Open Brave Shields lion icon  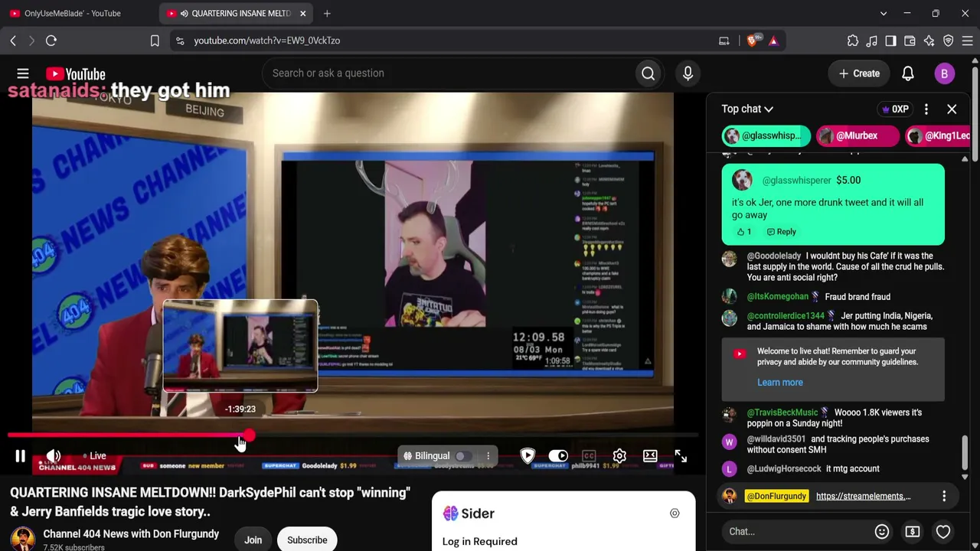754,41
